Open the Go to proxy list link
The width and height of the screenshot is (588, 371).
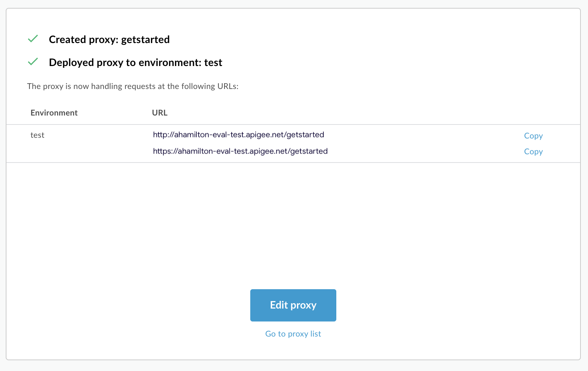[x=293, y=334]
